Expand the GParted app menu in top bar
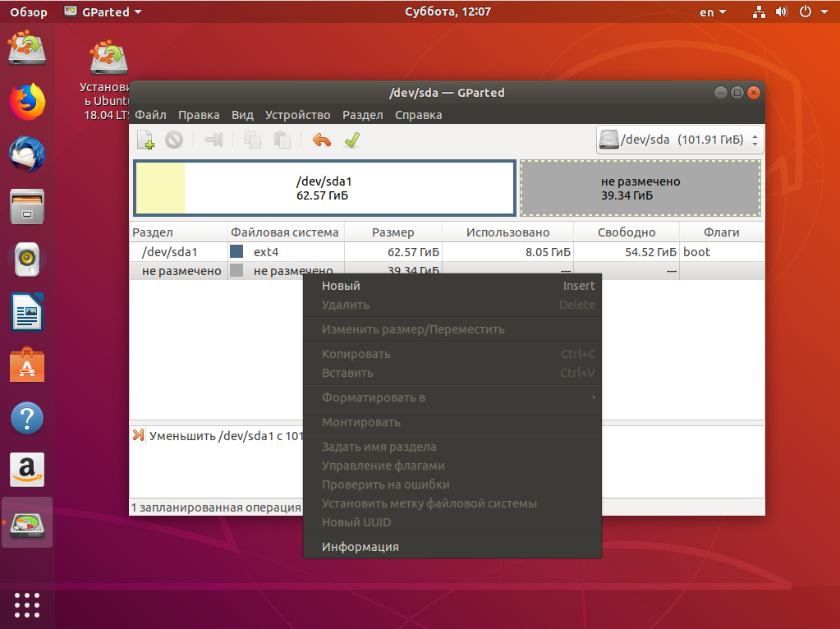Image resolution: width=840 pixels, height=629 pixels. point(103,11)
